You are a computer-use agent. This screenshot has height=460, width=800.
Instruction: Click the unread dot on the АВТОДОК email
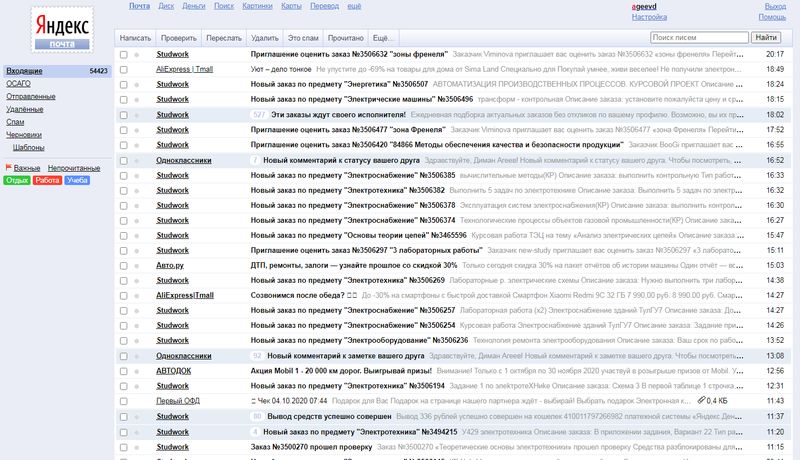point(137,370)
